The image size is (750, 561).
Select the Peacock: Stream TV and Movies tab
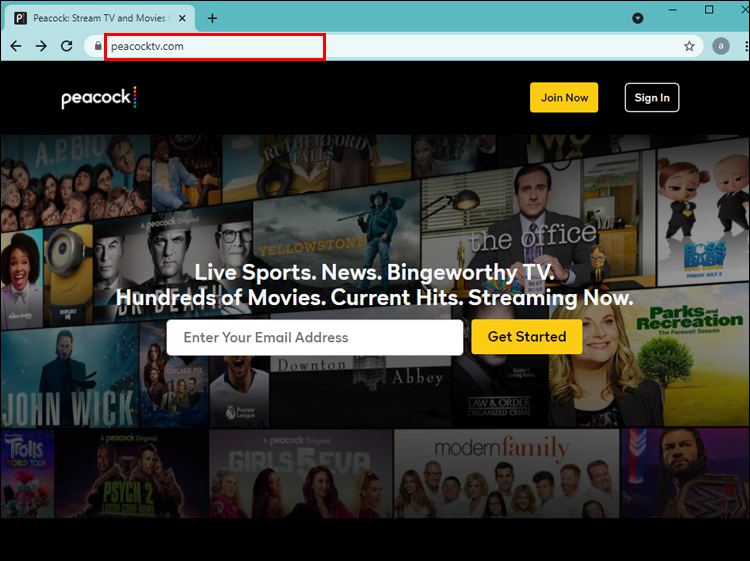(99, 18)
